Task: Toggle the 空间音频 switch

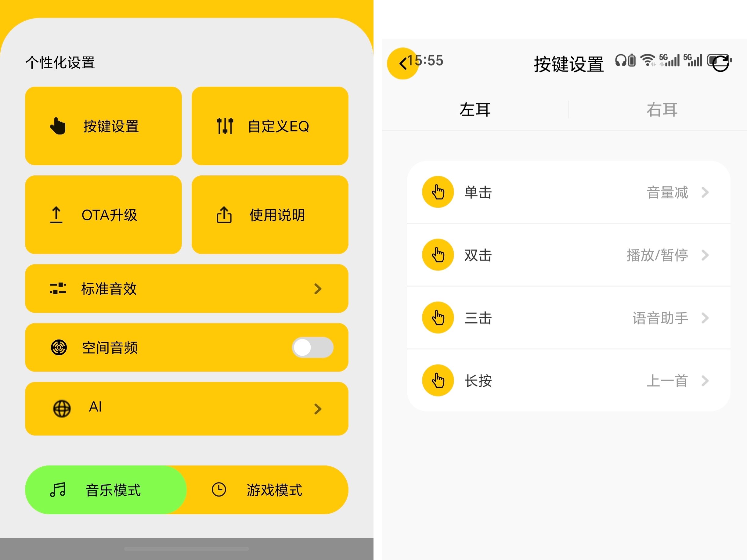Action: [312, 347]
